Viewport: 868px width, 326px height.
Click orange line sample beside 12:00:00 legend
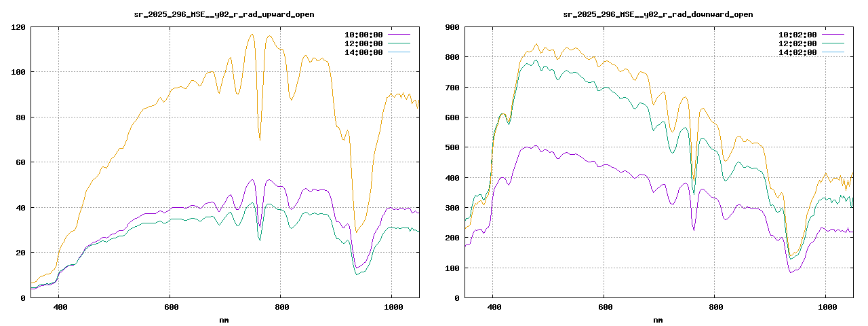click(x=399, y=43)
